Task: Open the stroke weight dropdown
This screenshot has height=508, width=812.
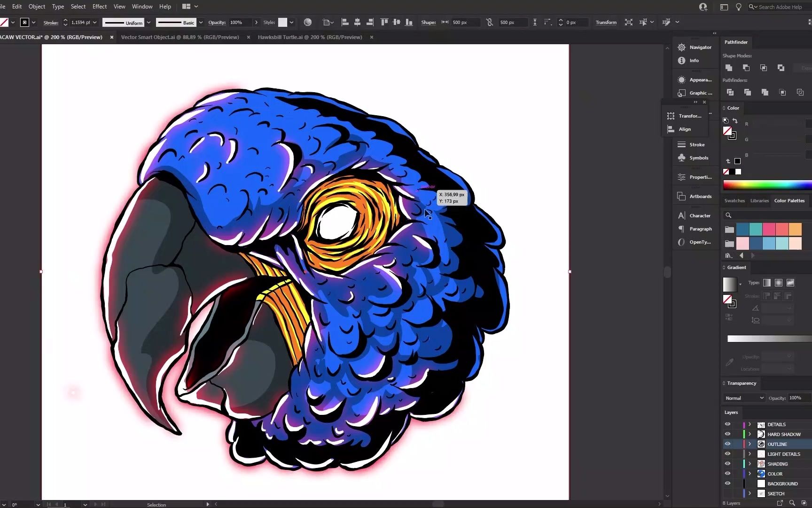Action: pyautogui.click(x=94, y=22)
